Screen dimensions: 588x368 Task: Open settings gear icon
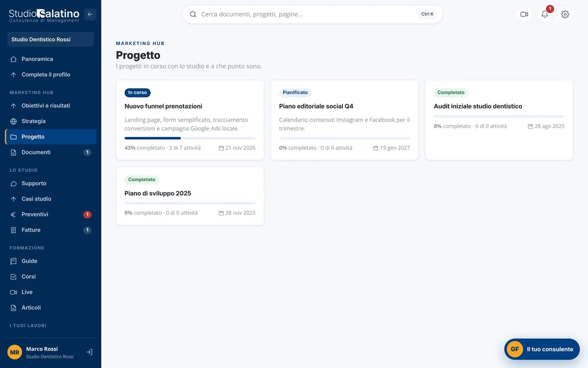[565, 14]
